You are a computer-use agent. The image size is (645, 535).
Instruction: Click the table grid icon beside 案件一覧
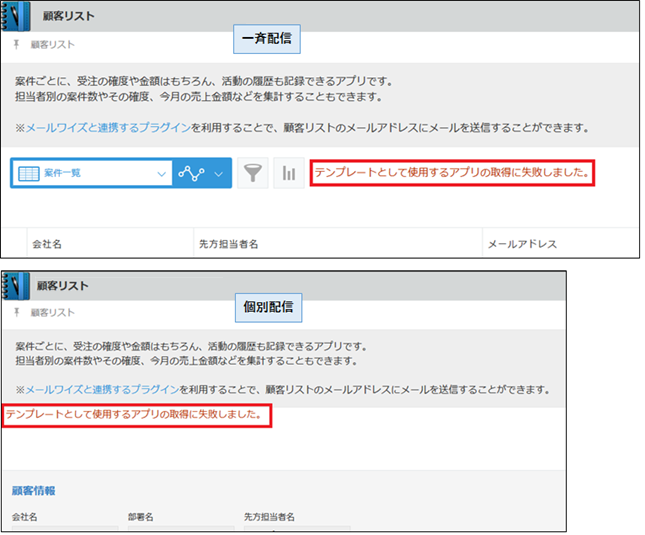coord(28,173)
